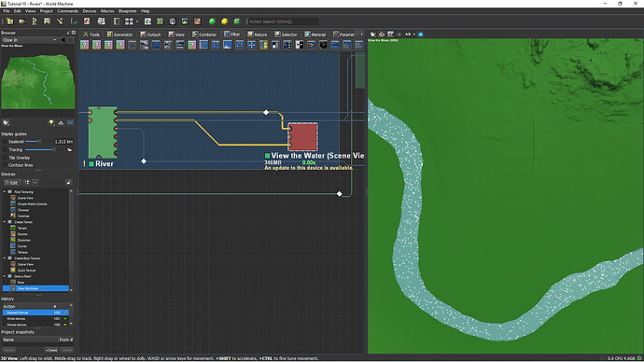644x362 pixels.
Task: Click the Create snapshot button
Action: click(51, 350)
